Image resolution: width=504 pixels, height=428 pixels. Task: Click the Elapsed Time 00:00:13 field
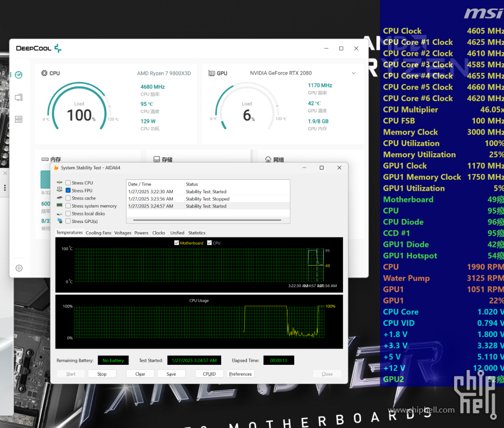coord(279,360)
